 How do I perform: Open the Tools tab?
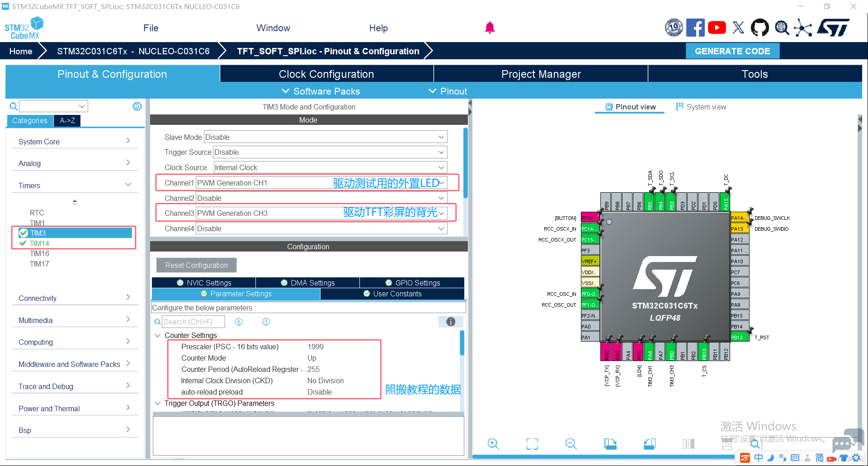click(755, 74)
